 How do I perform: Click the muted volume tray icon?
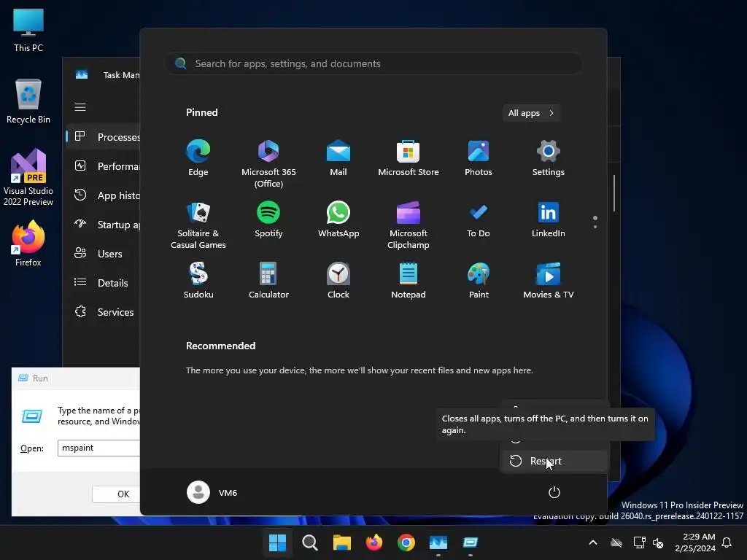(658, 542)
